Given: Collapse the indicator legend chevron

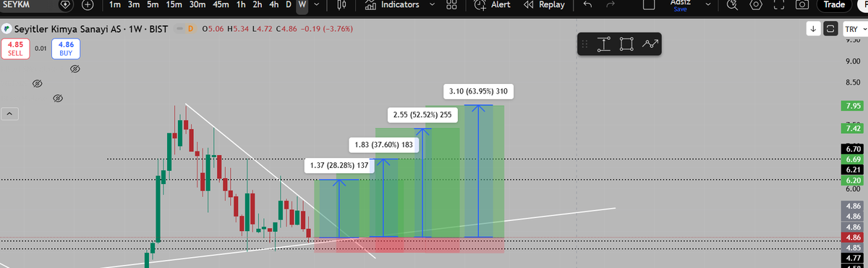Looking at the screenshot, I should coord(9,114).
